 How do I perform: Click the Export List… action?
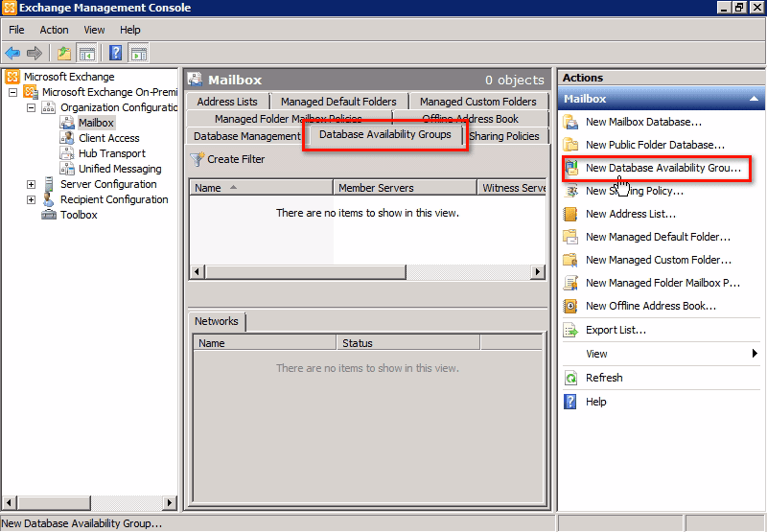click(x=616, y=330)
